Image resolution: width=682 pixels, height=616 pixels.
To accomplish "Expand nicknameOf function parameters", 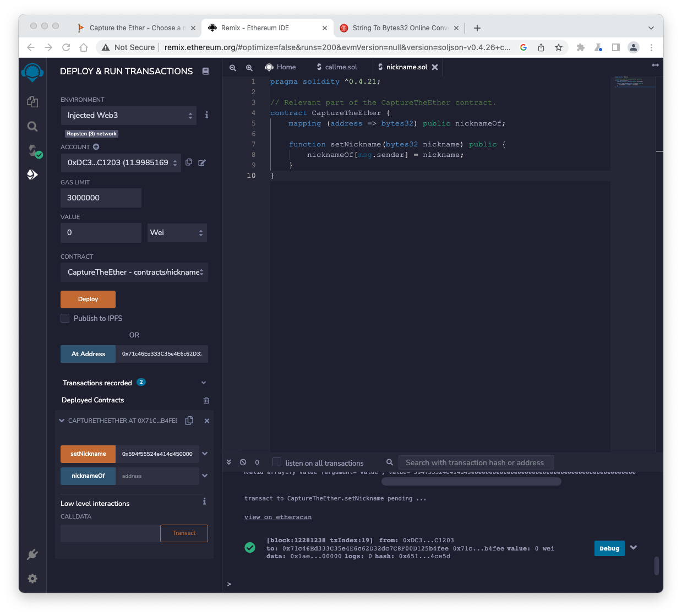I will [x=205, y=476].
